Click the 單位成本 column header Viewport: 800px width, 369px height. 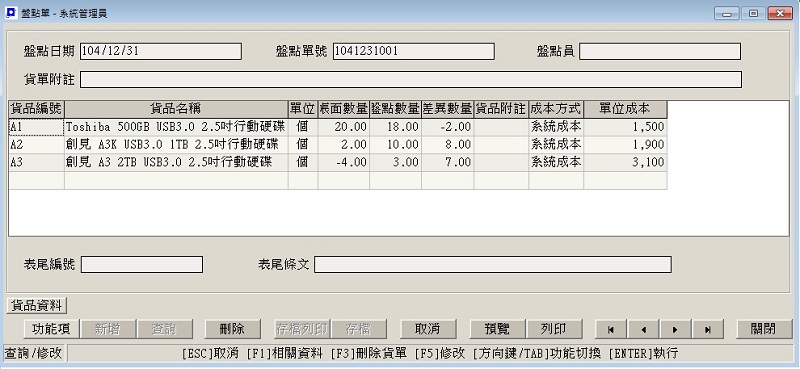pos(626,109)
